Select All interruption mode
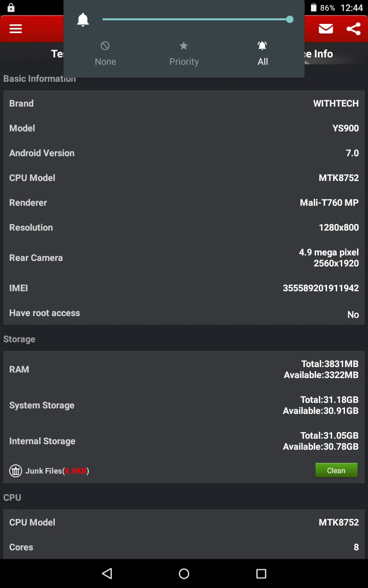368x588 pixels. pyautogui.click(x=263, y=54)
